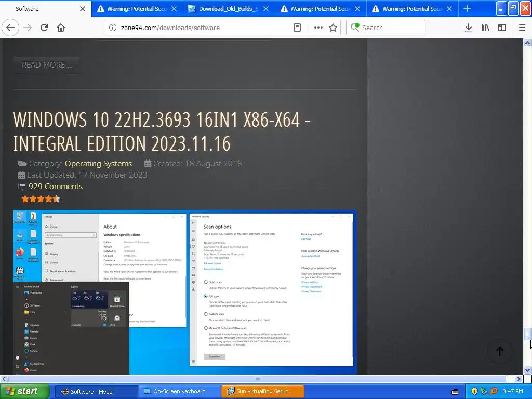Screen dimensions: 532x399
Task: Click the vertical scrollbar down arrow
Action: (527, 370)
